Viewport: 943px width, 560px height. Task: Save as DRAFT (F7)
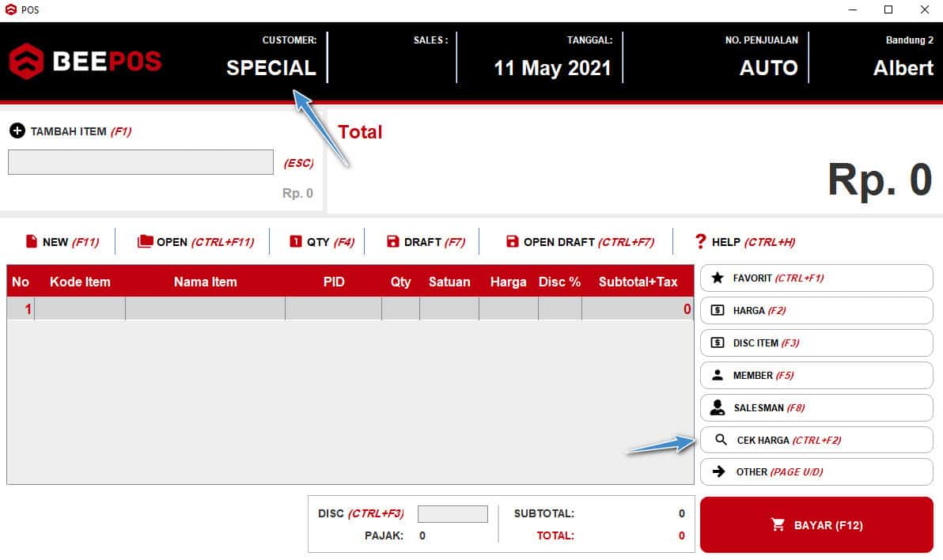coord(426,242)
